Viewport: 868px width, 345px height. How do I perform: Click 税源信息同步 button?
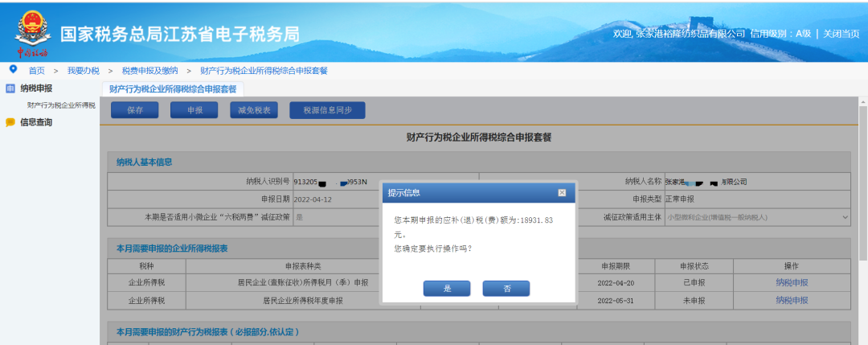point(327,110)
